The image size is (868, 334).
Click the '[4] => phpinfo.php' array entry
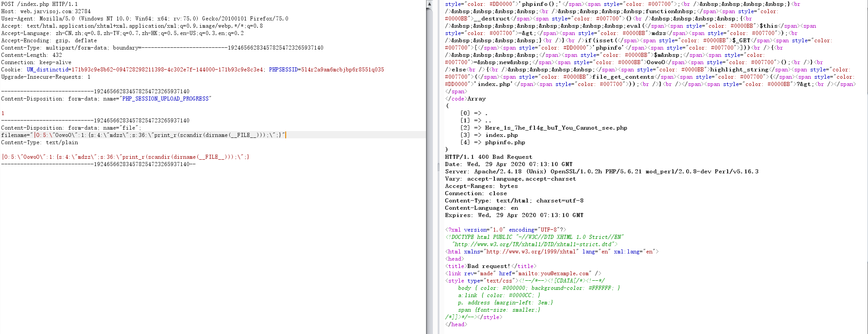(x=493, y=142)
